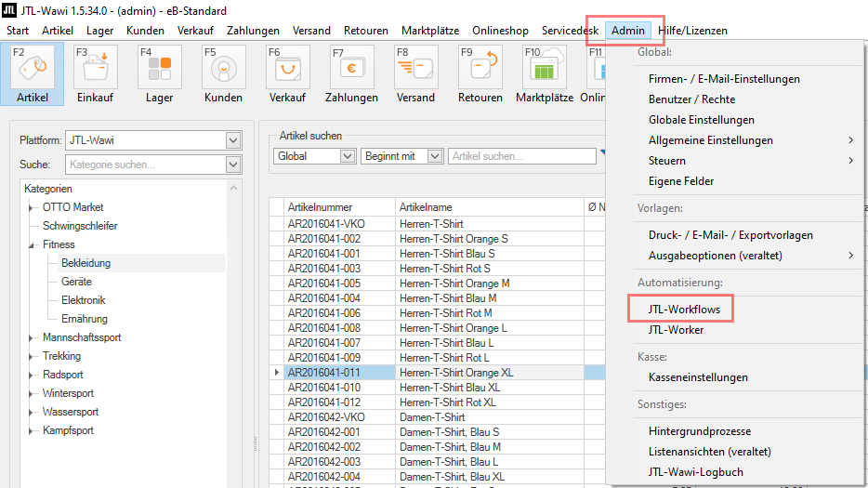Open Ausgabeoptionen (veraltet) submenu
Screen dimensions: 868x488
coord(716,256)
